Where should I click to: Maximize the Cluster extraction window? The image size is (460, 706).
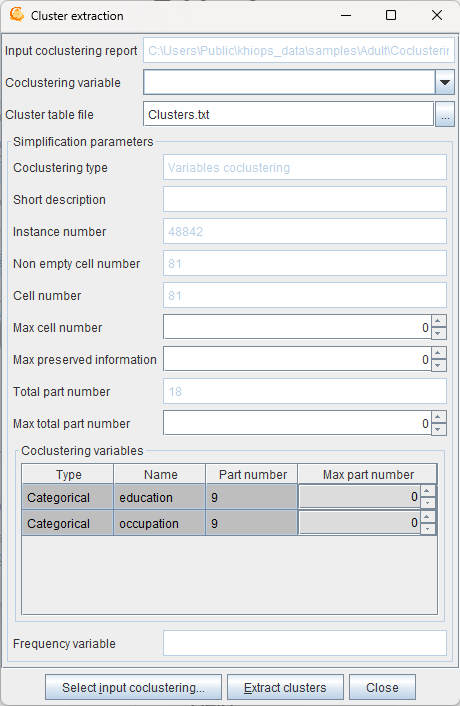click(391, 15)
